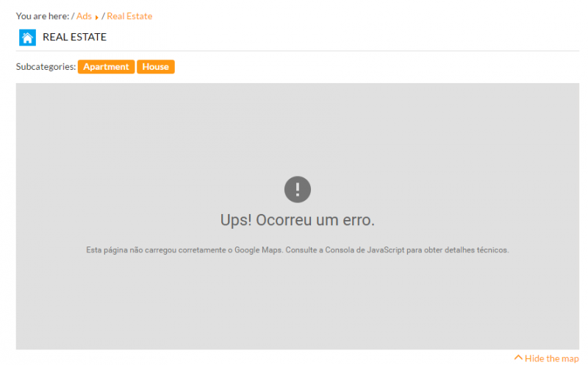Collapse the map with Hide the map
This screenshot has height=365, width=588.
(547, 358)
